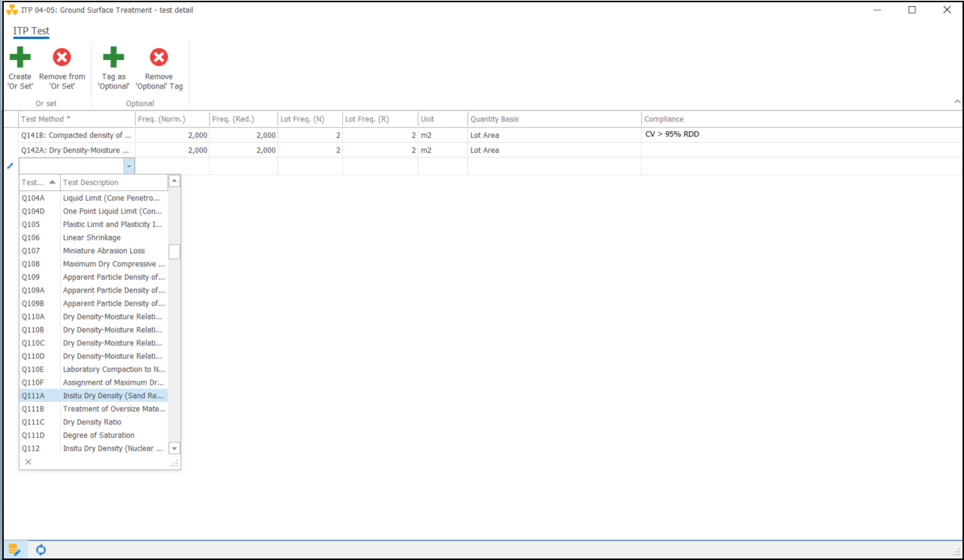
Task: Choose Q109 Apparent Particle Density
Action: coord(94,277)
